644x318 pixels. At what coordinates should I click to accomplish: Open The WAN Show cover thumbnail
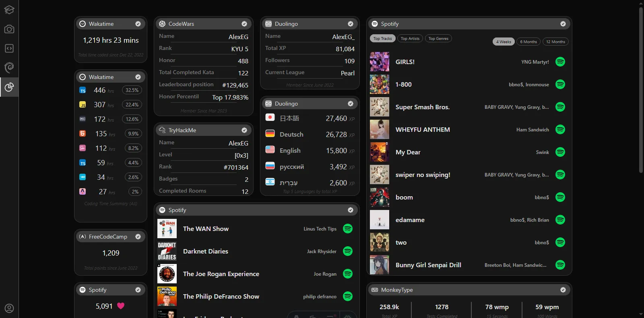click(x=167, y=229)
